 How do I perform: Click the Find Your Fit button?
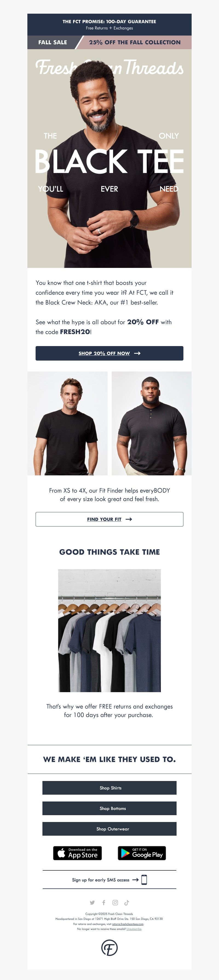[x=109, y=519]
